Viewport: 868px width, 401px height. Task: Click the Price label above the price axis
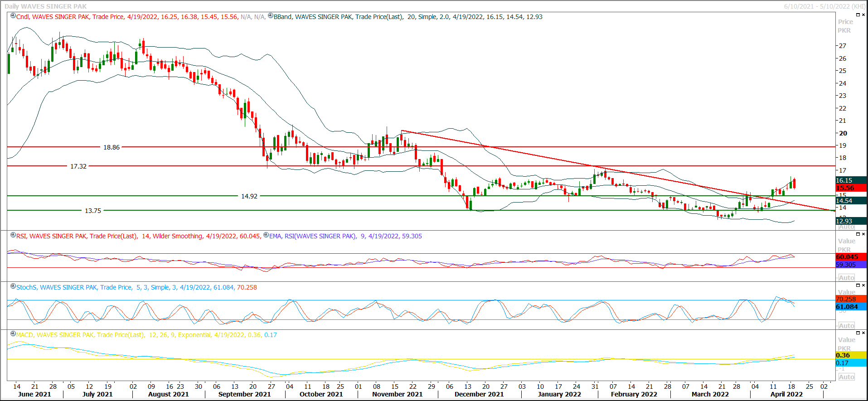click(x=845, y=22)
